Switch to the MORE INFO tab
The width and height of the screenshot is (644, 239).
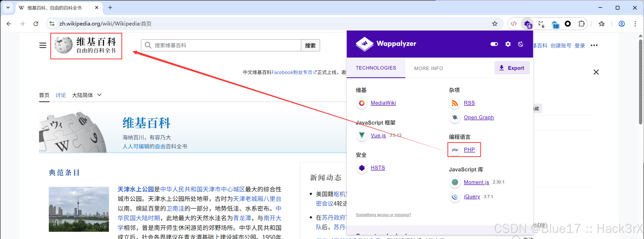pyautogui.click(x=428, y=68)
